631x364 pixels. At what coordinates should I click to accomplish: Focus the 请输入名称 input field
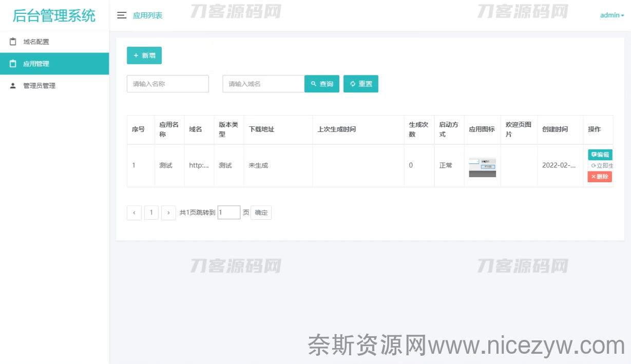tap(168, 84)
